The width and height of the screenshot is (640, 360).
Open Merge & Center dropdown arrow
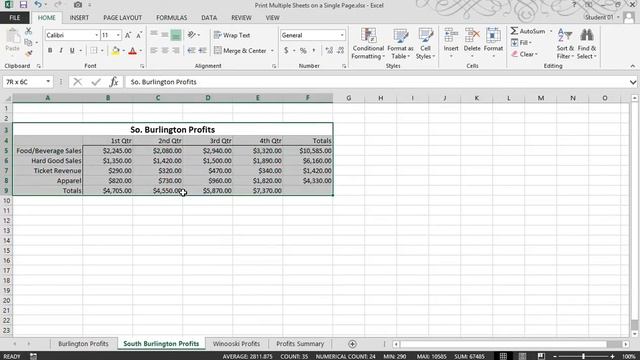click(272, 51)
